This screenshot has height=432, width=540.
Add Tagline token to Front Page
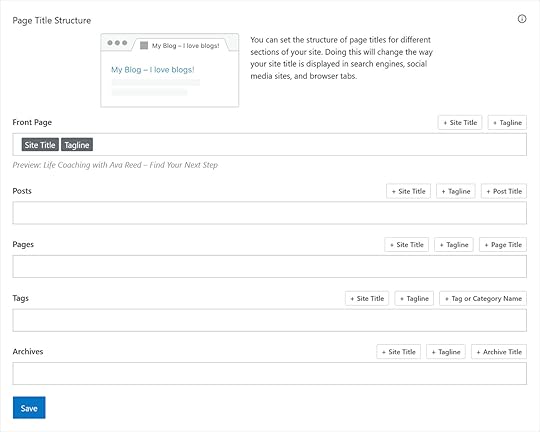[x=507, y=123]
